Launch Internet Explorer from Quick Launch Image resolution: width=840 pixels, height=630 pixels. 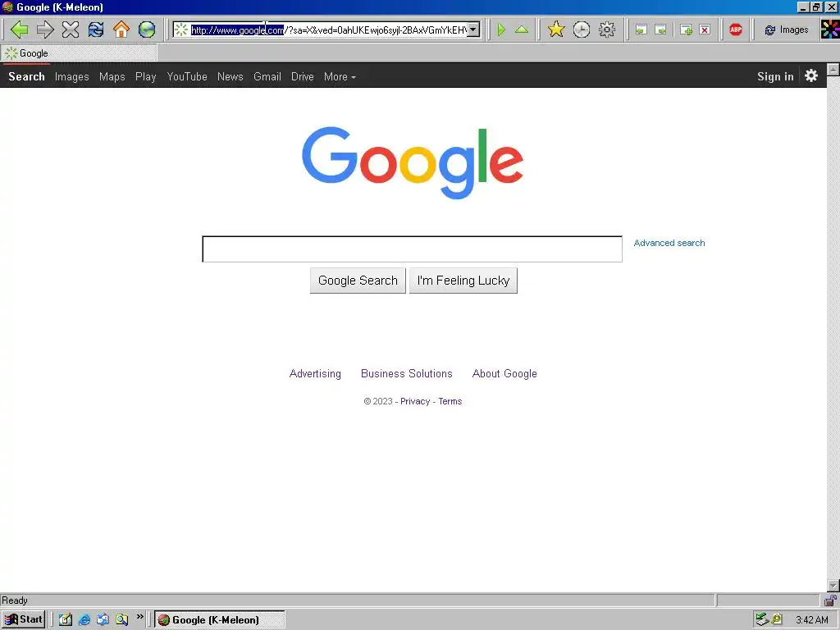84,620
